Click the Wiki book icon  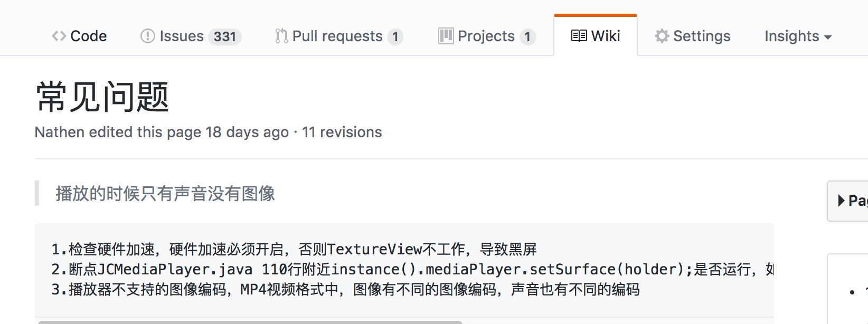point(579,35)
